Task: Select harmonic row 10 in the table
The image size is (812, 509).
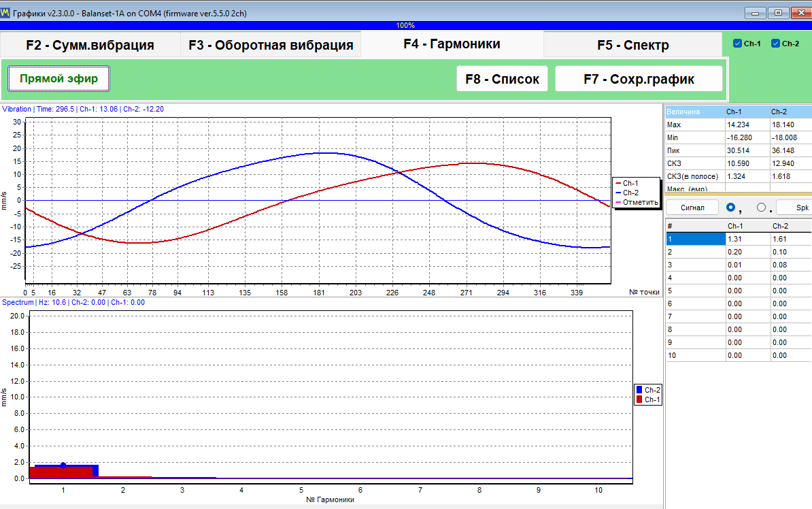Action: click(x=739, y=356)
